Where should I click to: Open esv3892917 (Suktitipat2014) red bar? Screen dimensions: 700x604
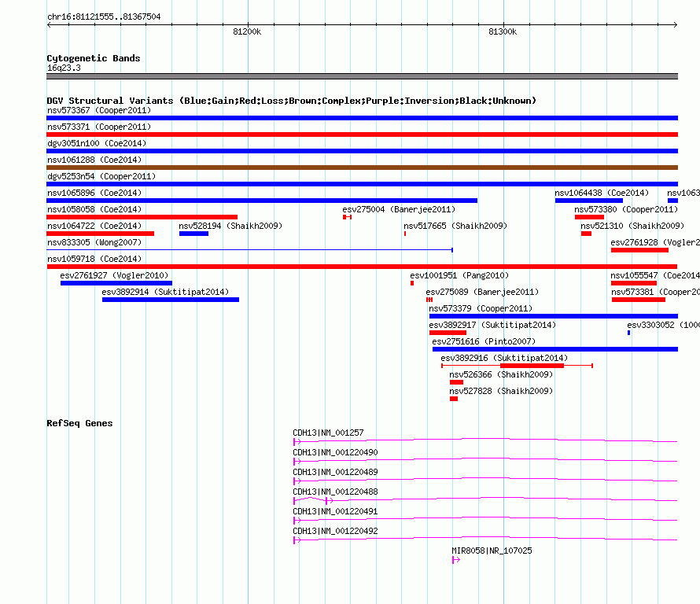click(448, 333)
